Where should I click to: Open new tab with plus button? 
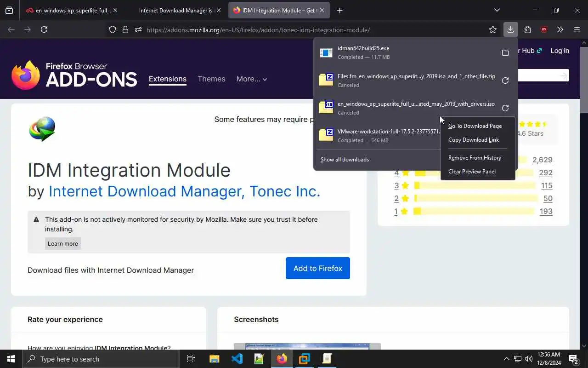tap(339, 10)
